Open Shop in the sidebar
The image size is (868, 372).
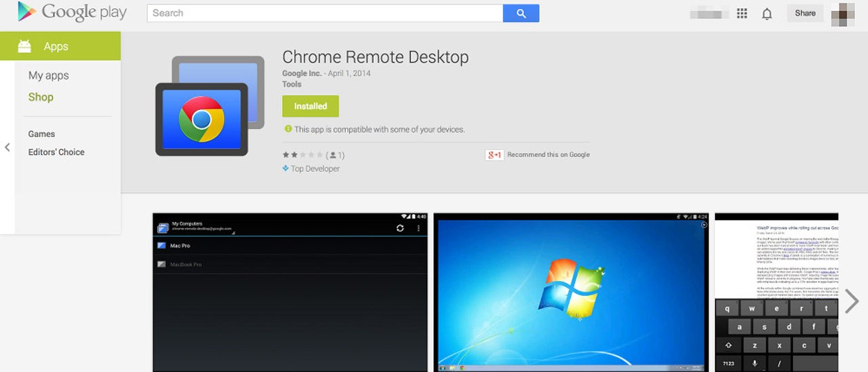(41, 97)
